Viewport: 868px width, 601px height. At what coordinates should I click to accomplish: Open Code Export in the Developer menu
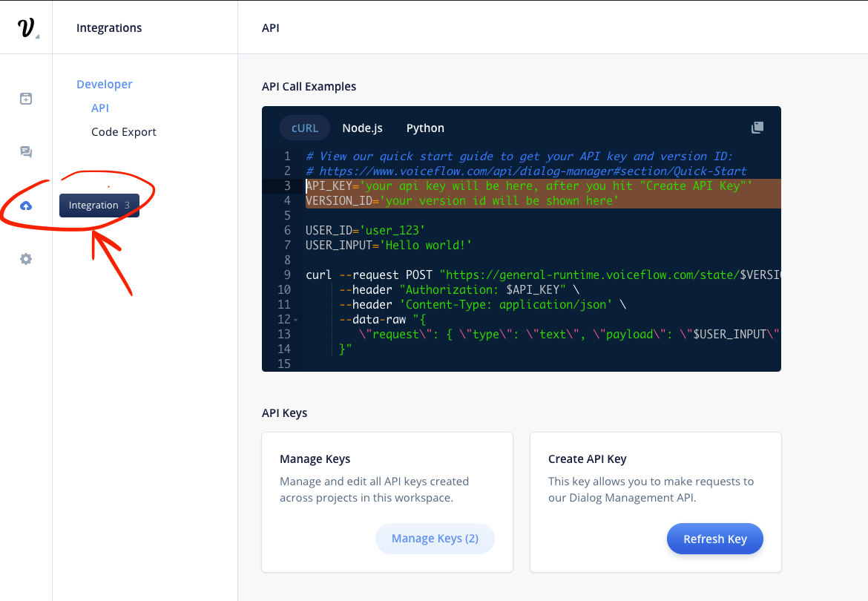tap(123, 131)
